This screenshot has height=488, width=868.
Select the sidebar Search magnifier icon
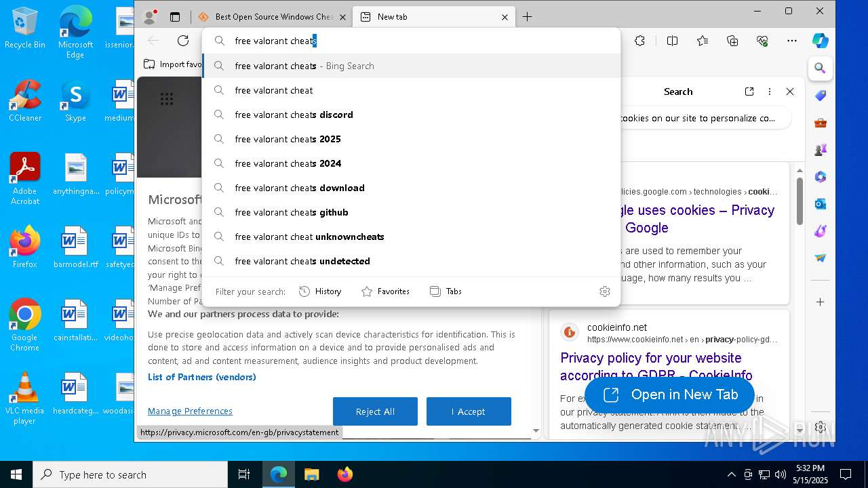point(820,68)
